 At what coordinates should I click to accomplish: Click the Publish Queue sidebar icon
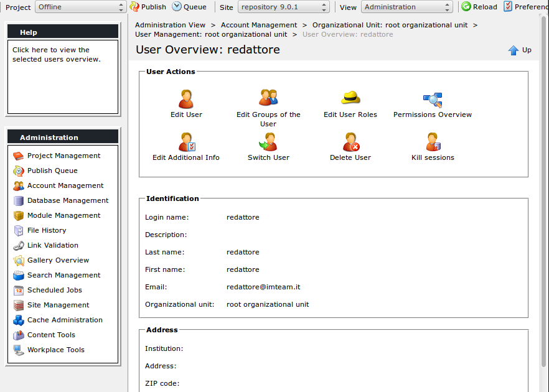(x=19, y=170)
